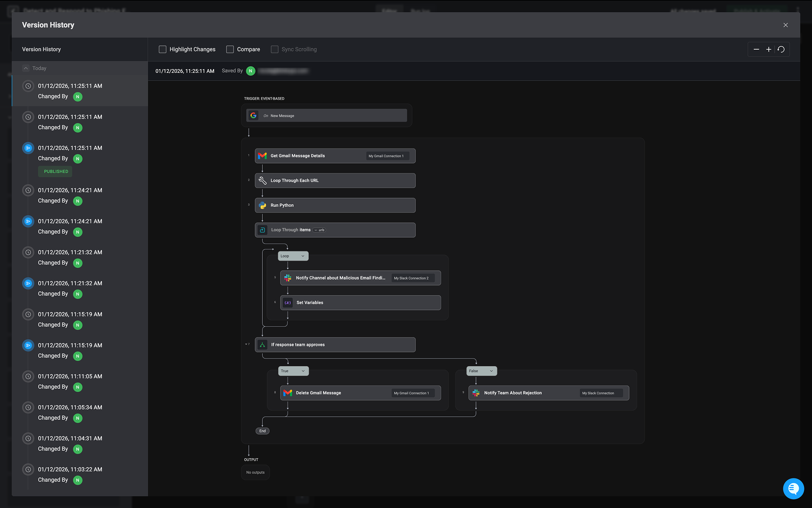Open the True branch dropdown
The width and height of the screenshot is (812, 508).
(x=293, y=371)
